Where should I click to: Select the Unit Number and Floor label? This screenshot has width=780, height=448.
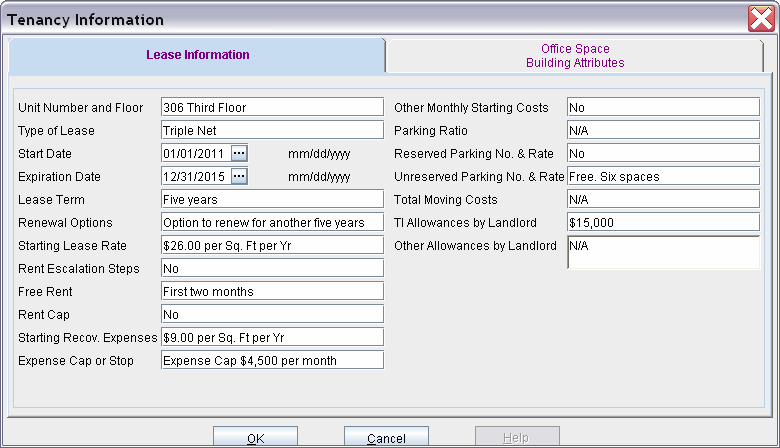pos(81,107)
